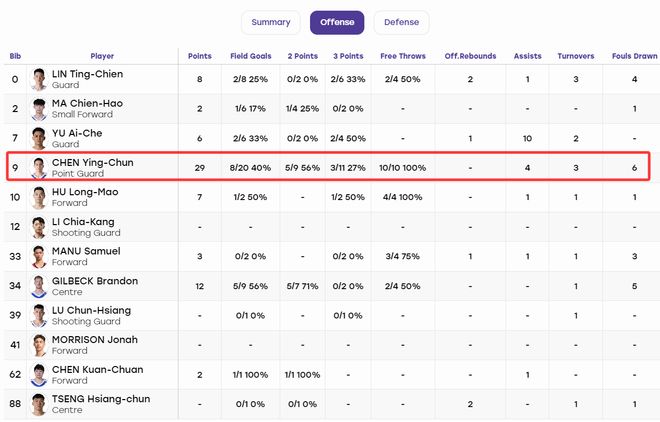660x422 pixels.
Task: Open the Defense tab
Action: (x=401, y=22)
